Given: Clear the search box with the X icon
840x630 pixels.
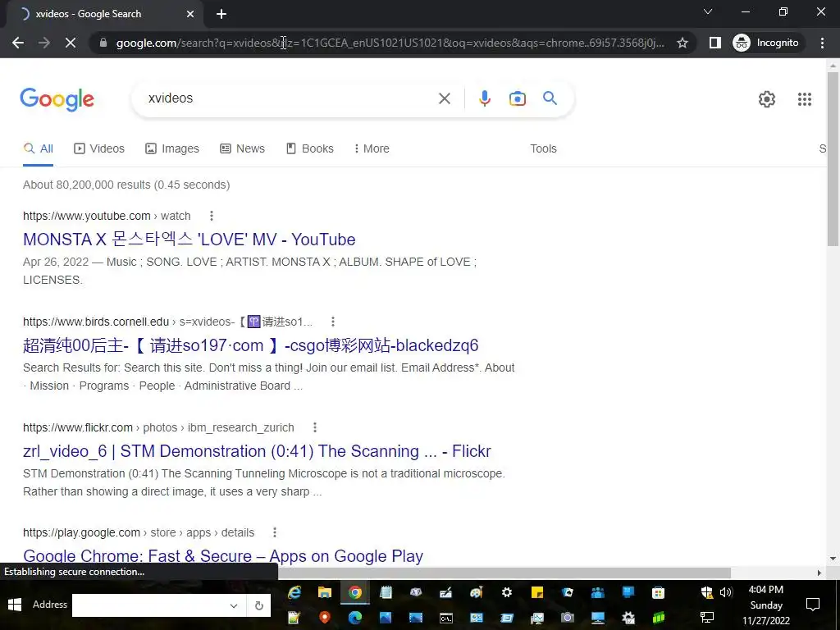Looking at the screenshot, I should pos(444,98).
